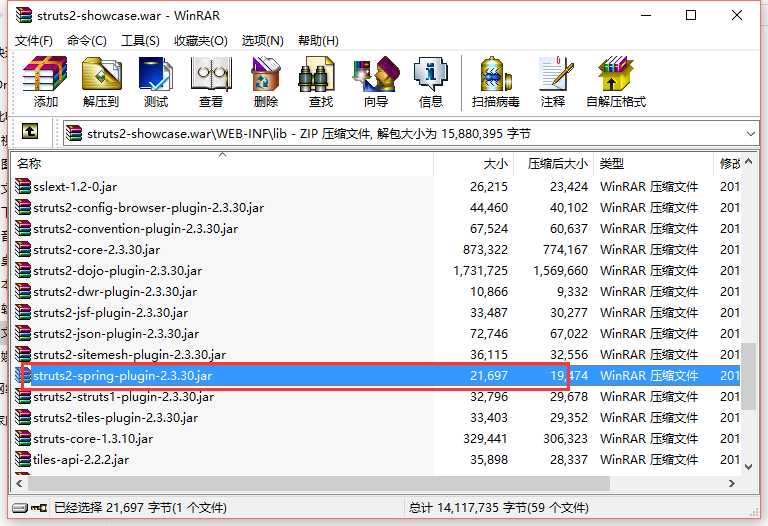
Task: Open the Help (帮助) menu
Action: pos(318,40)
